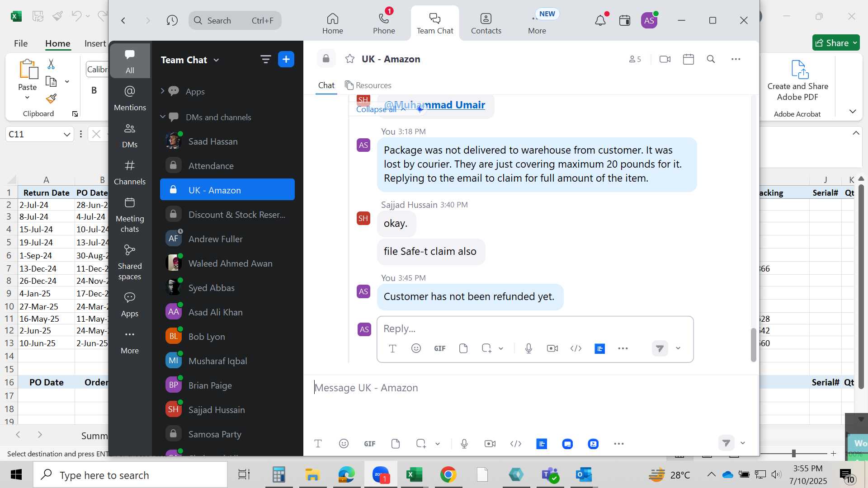This screenshot has height=488, width=868.
Task: Open the channel more options ellipsis
Action: click(736, 59)
